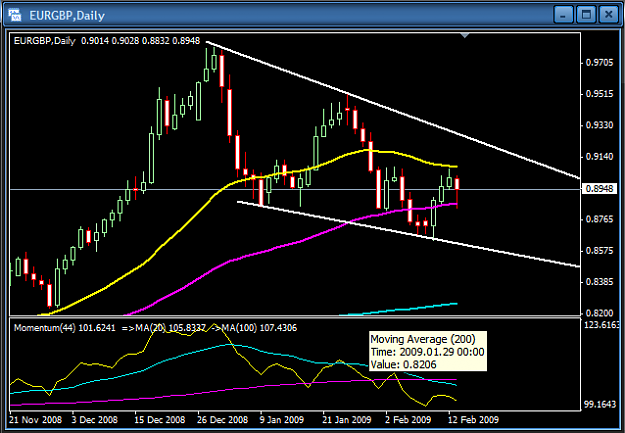Click the OHLC readout 0.9014 0.9028 0.8832 0.8948
This screenshot has height=433, width=625.
(140, 41)
